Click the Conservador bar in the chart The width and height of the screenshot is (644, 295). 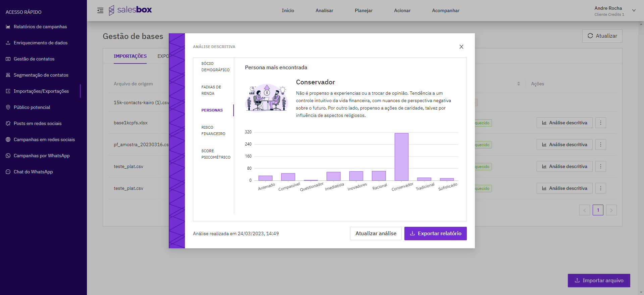pos(401,157)
